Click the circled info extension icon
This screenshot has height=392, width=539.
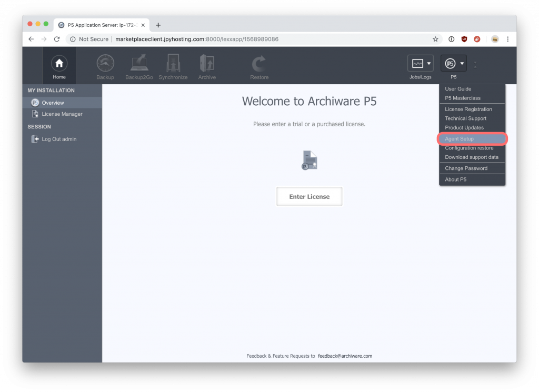(x=451, y=39)
